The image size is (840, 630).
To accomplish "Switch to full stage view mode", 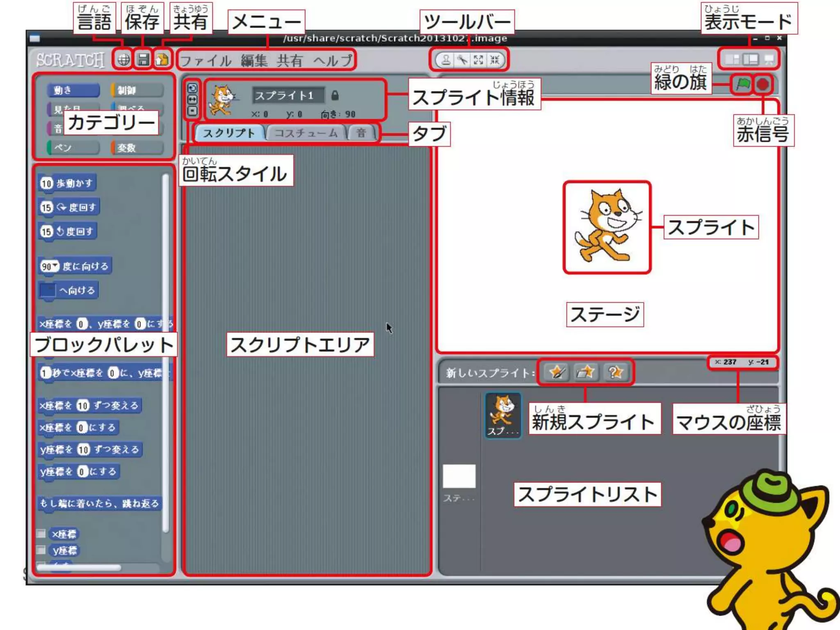I will pyautogui.click(x=751, y=60).
